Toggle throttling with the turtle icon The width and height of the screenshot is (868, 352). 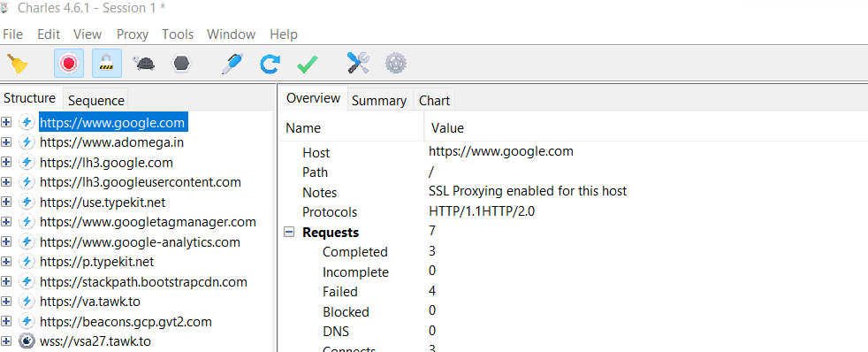coord(144,64)
